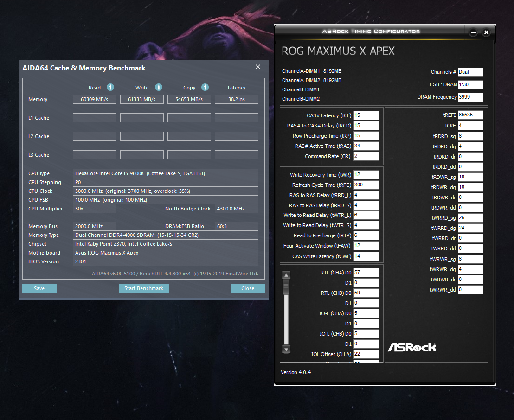Click the FSB : DRAM 1:30 field
Viewport: 514px width, 420px height.
pyautogui.click(x=470, y=84)
